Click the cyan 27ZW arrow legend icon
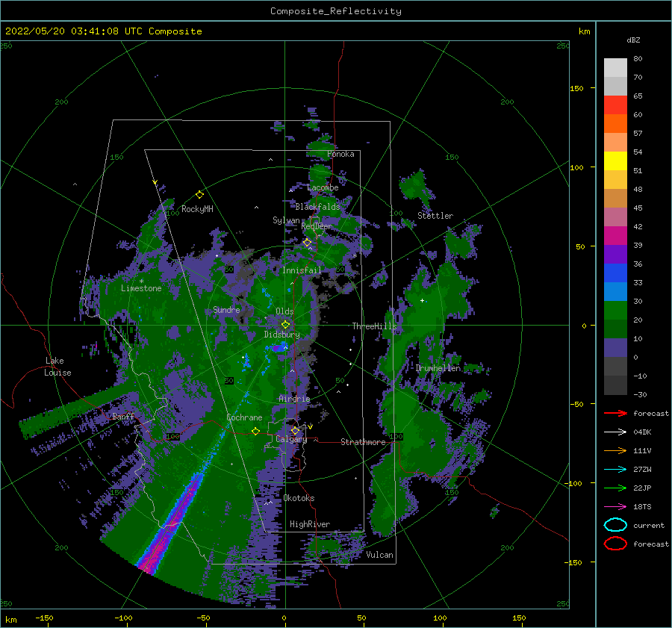Viewport: 672px width, 628px height. click(615, 470)
